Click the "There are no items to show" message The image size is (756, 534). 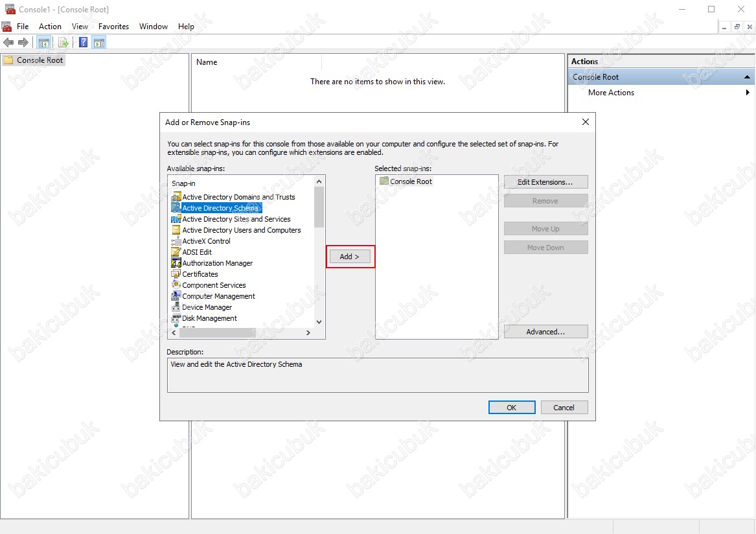coord(378,82)
